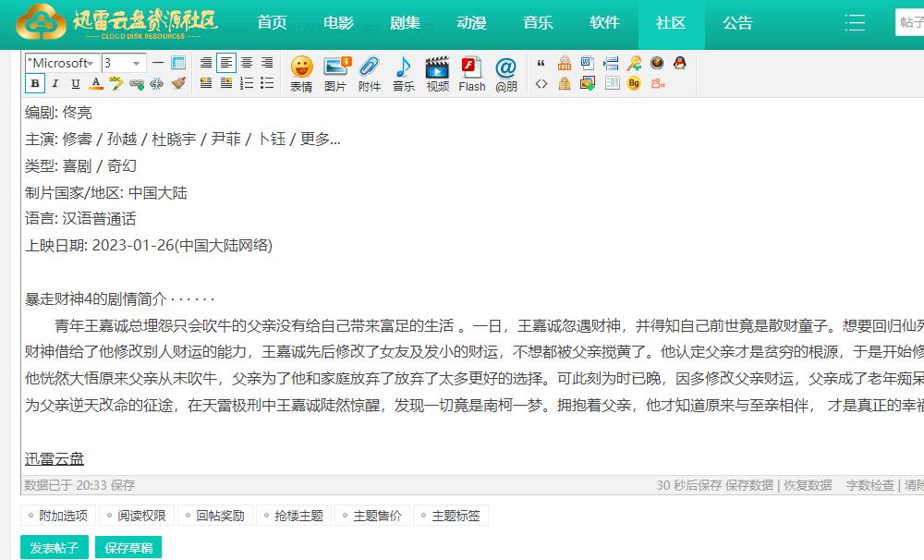Screen dimensions: 924x560
Task: Toggle italic text formatting
Action: 55,83
